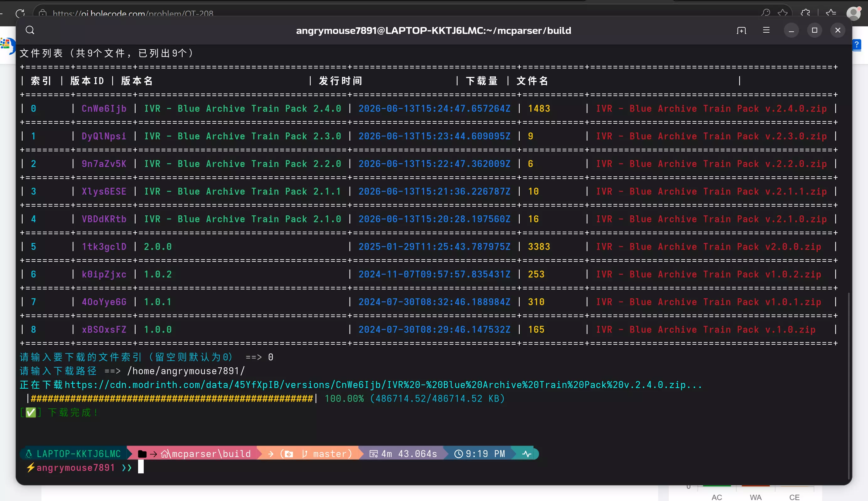Click the 版本ID column header
This screenshot has width=868, height=501.
[87, 81]
